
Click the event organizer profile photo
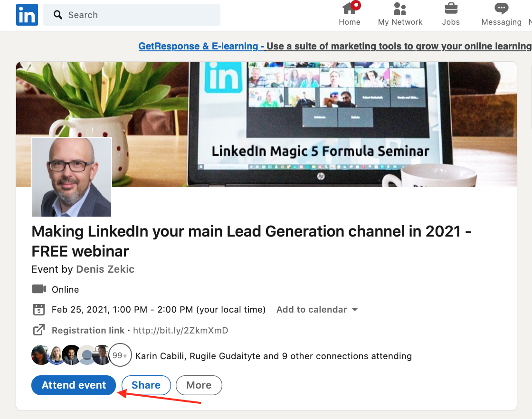[72, 177]
